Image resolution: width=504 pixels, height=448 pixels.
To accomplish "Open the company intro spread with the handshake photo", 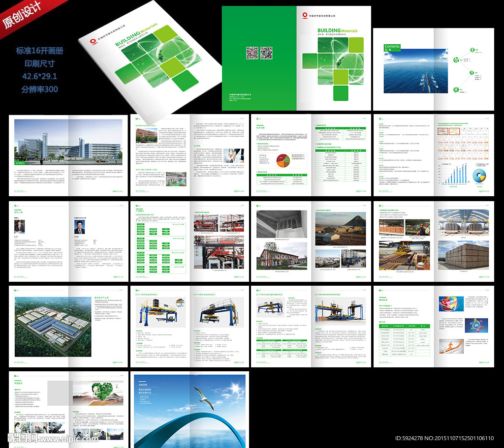I will click(x=189, y=155).
